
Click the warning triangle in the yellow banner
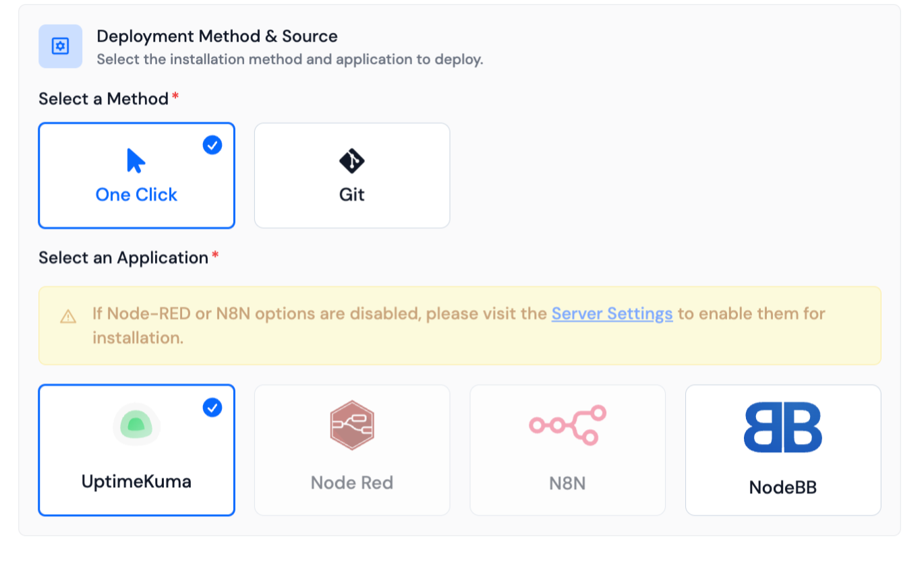point(68,315)
